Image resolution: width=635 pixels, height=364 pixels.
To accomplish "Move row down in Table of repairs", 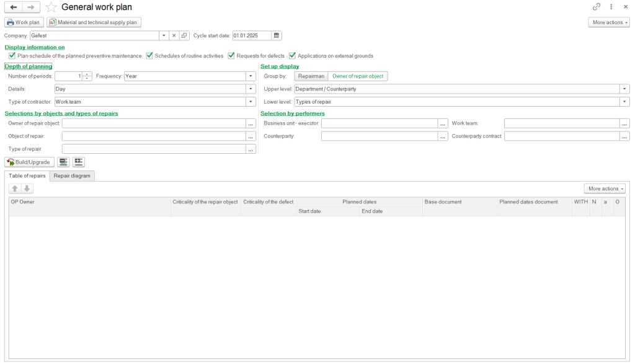I will coord(27,189).
